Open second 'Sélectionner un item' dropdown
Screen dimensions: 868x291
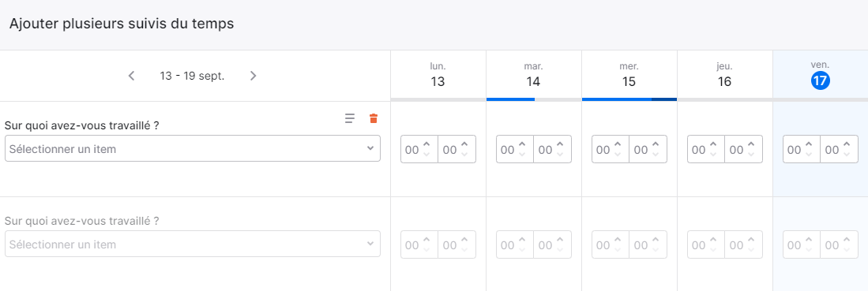(x=193, y=244)
